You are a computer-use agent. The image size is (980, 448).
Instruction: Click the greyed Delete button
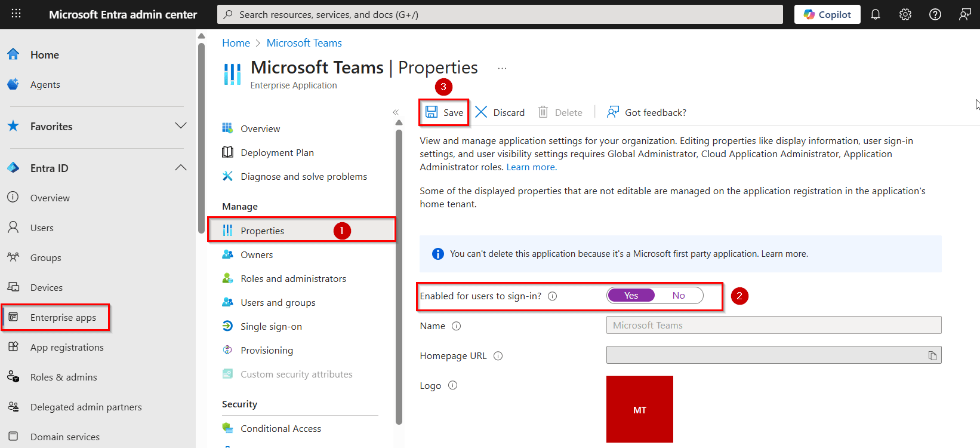click(560, 112)
